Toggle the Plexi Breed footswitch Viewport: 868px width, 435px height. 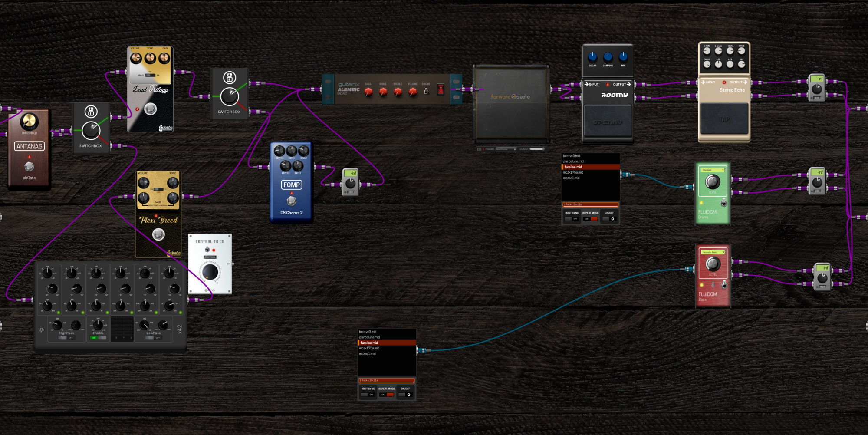coord(158,235)
